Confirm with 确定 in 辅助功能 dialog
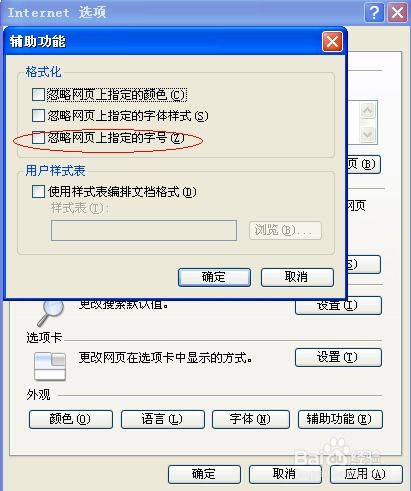The image size is (411, 491). [x=214, y=277]
